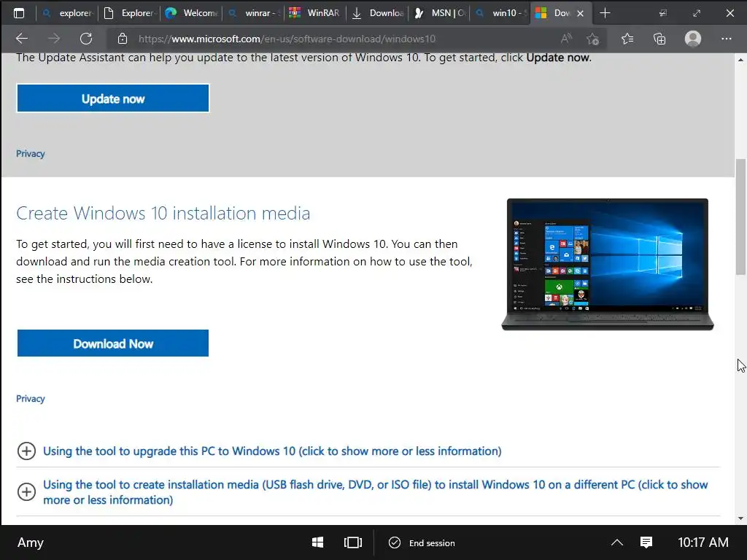View site information lock icon
747x560 pixels.
click(x=123, y=39)
